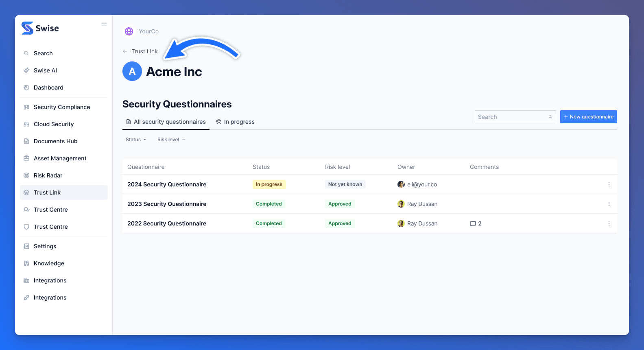Open Integrations with the rocket icon
Viewport: 644px width, 350px height.
[x=64, y=297]
